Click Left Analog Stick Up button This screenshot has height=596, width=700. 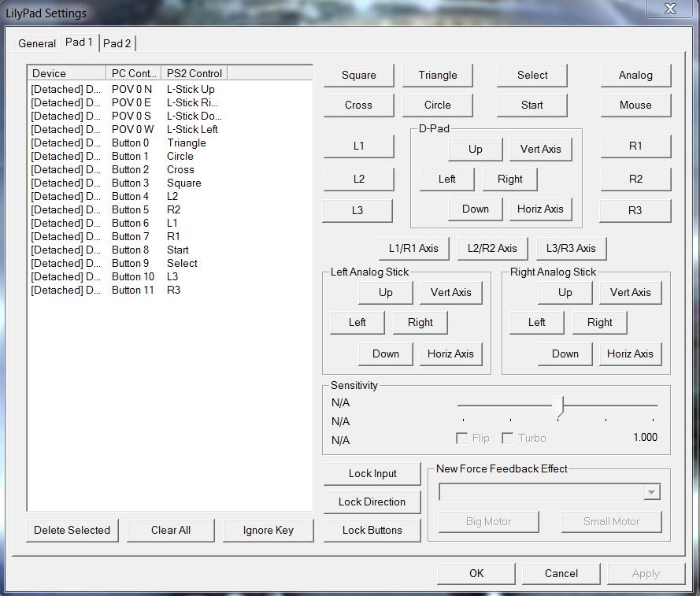386,292
